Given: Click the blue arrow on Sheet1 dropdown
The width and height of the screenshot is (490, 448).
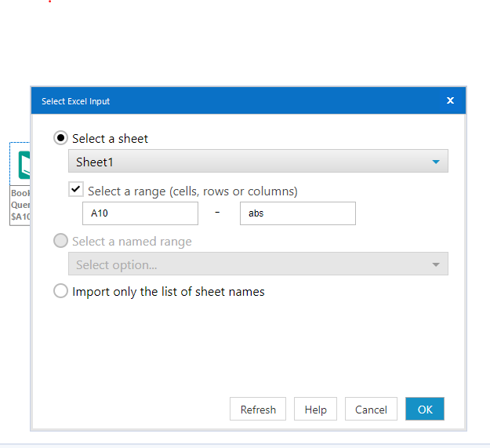Looking at the screenshot, I should coord(436,162).
